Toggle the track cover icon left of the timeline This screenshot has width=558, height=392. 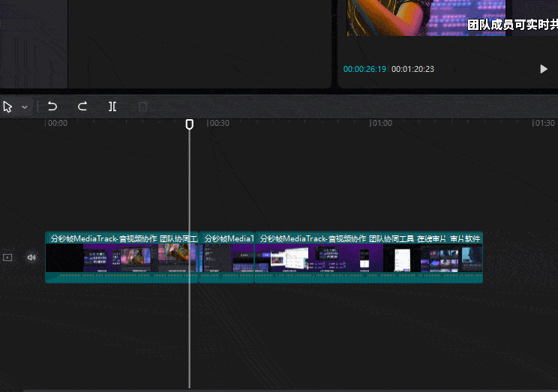click(x=7, y=257)
